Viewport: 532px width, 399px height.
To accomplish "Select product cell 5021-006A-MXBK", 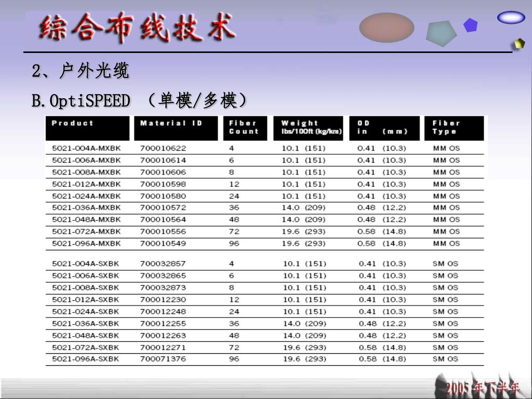I will (86, 160).
